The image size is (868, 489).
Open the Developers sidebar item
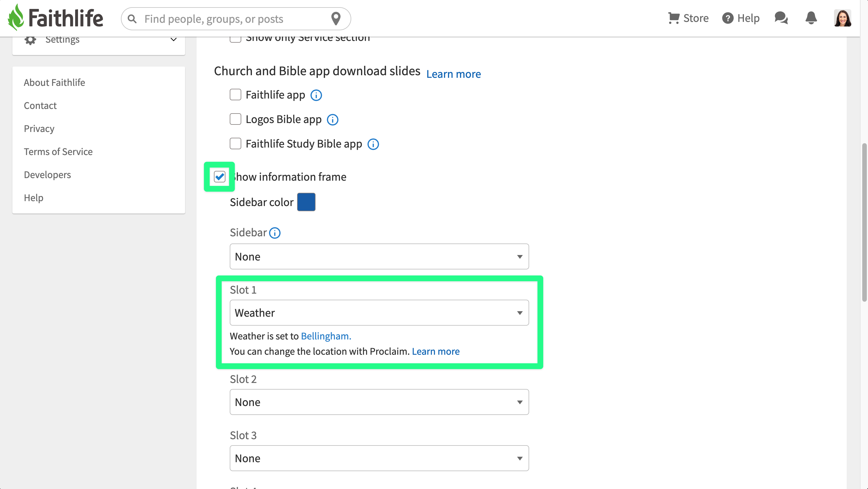click(x=48, y=175)
